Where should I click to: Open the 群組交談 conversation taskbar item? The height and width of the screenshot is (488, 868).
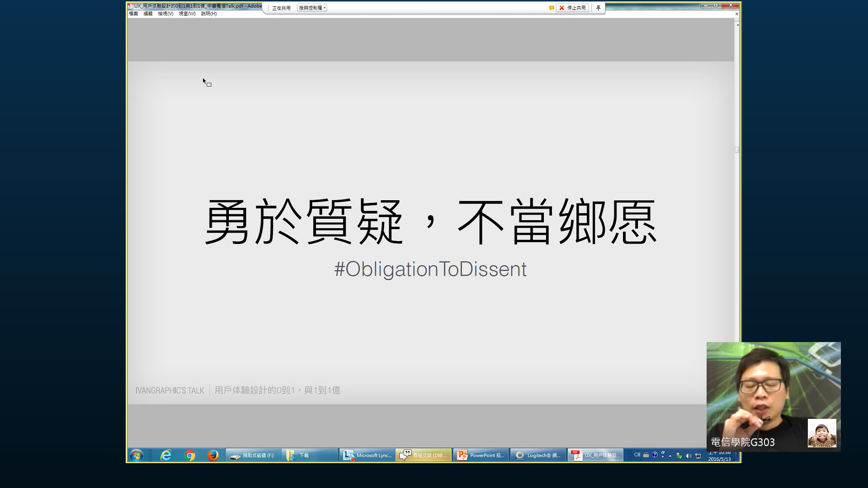(424, 455)
